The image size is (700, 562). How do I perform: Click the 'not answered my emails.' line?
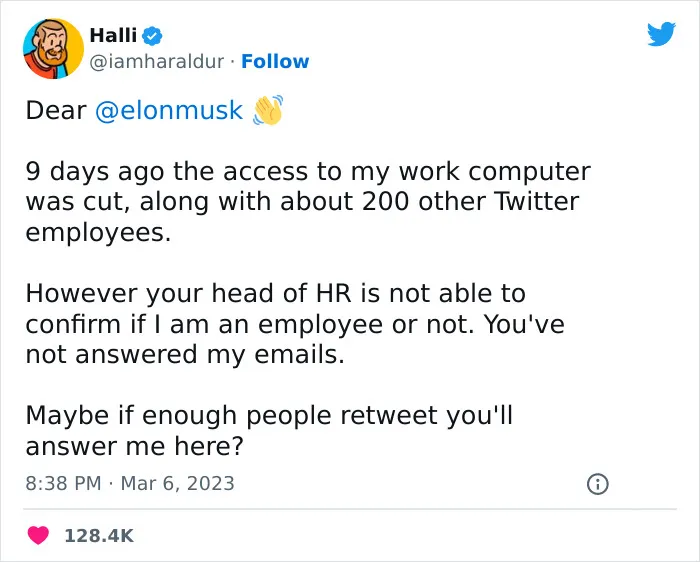coord(185,354)
